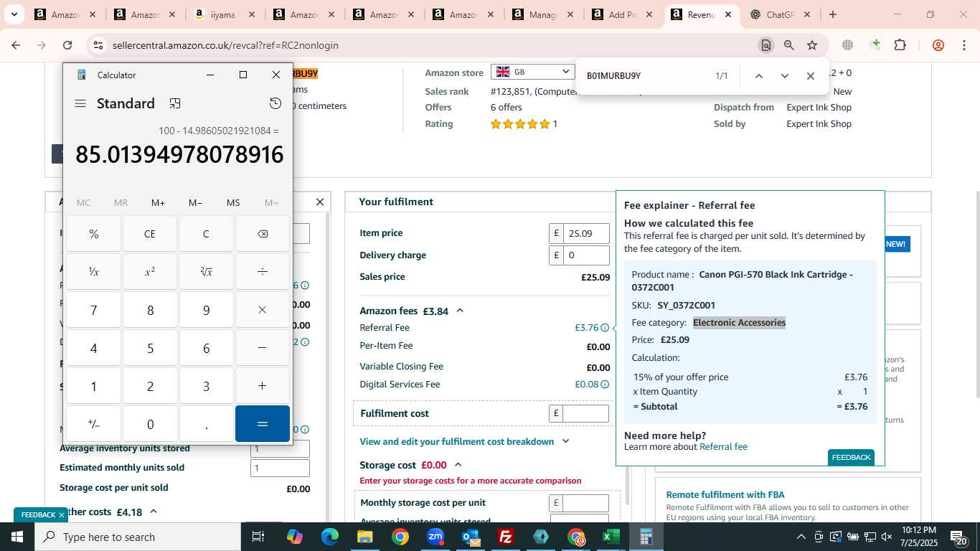Open Calculator navigation hamburger menu
The width and height of the screenshot is (980, 551).
[80, 103]
